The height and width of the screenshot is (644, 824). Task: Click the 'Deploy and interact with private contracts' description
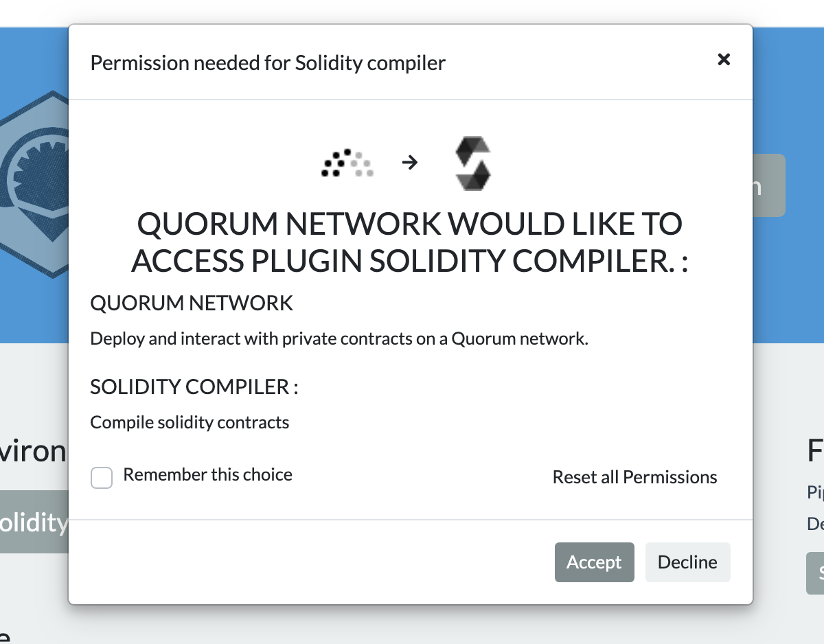tap(339, 338)
